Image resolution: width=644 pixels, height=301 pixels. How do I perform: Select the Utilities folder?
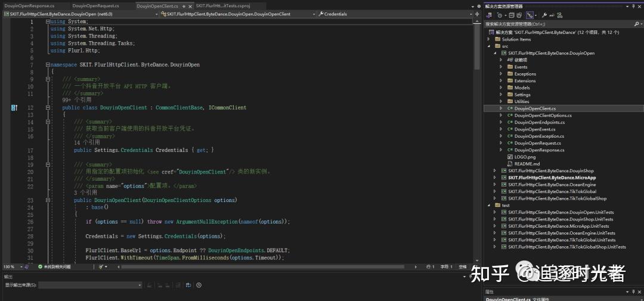point(522,101)
